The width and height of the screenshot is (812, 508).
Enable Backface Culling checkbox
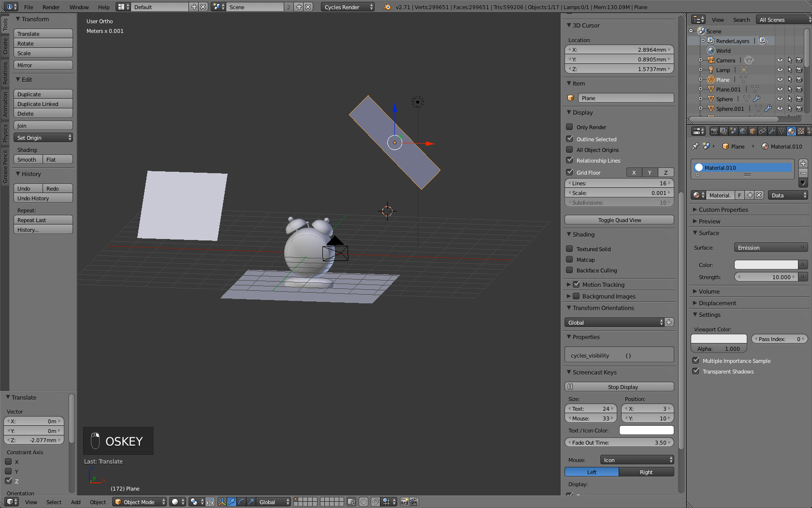tap(570, 270)
